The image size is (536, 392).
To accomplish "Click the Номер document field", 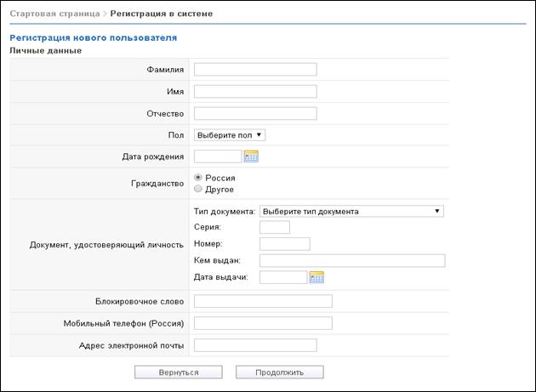I will pos(285,244).
